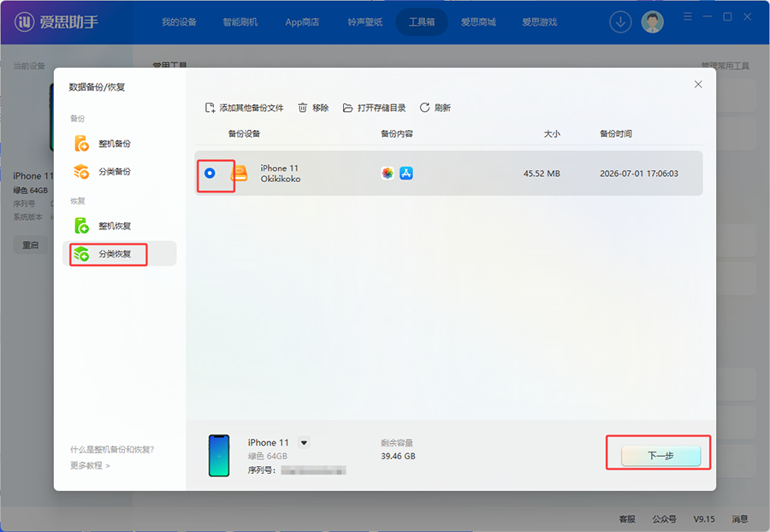Click the 45.52 MB size value
770x532 pixels.
(542, 174)
